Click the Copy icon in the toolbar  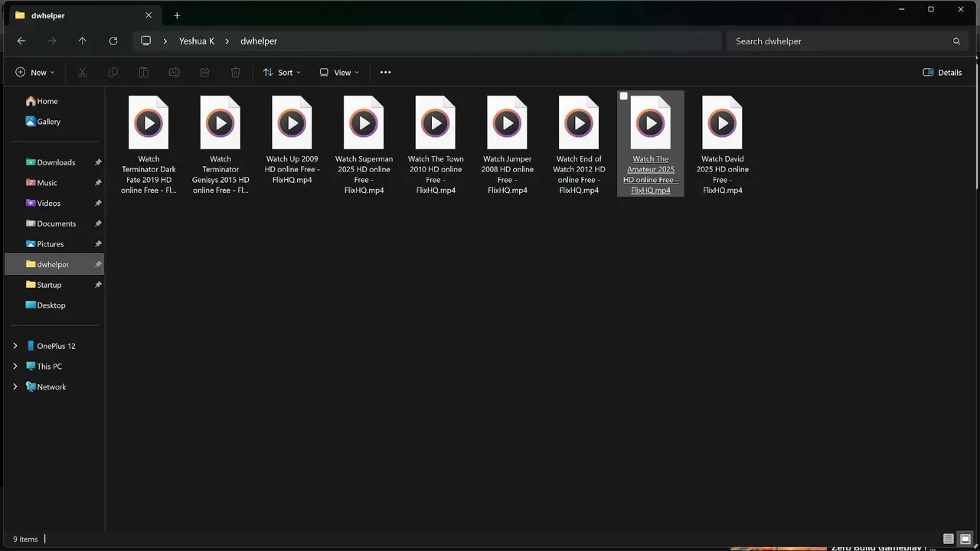coord(113,72)
